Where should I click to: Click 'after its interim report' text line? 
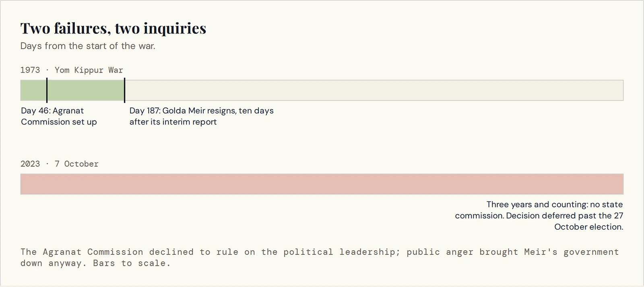tap(173, 122)
